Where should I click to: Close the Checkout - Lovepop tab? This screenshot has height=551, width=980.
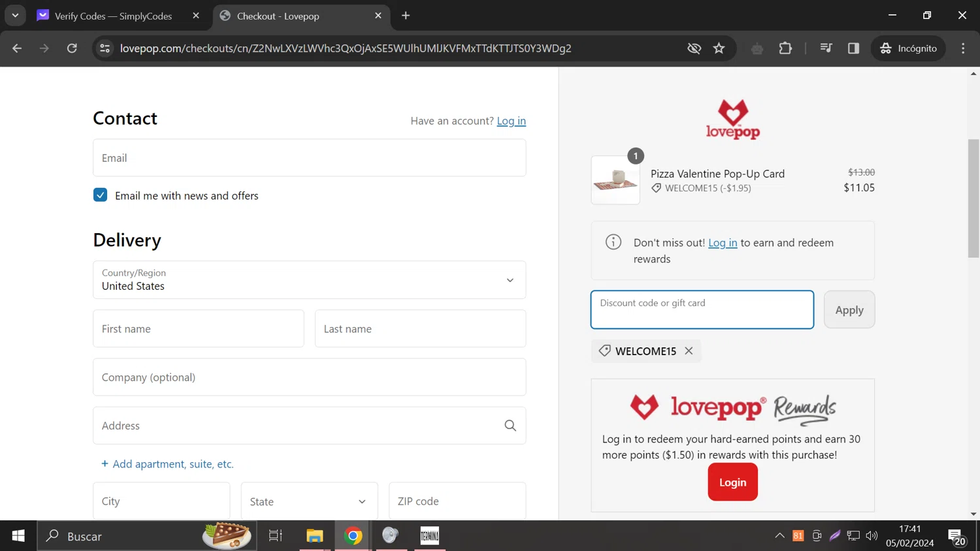(378, 16)
